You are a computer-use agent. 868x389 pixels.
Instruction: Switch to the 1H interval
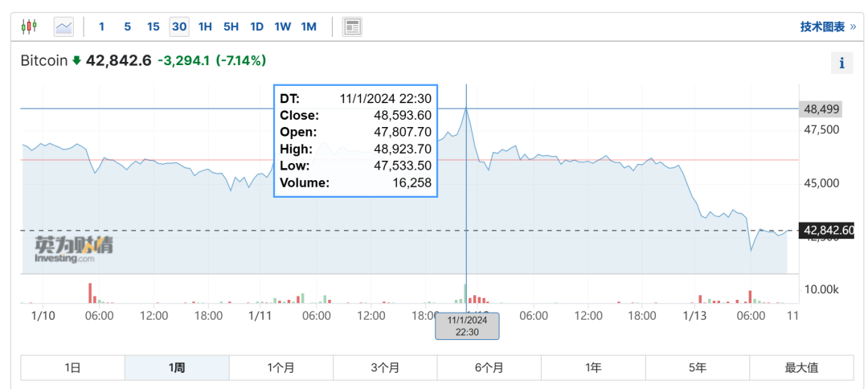[x=205, y=27]
